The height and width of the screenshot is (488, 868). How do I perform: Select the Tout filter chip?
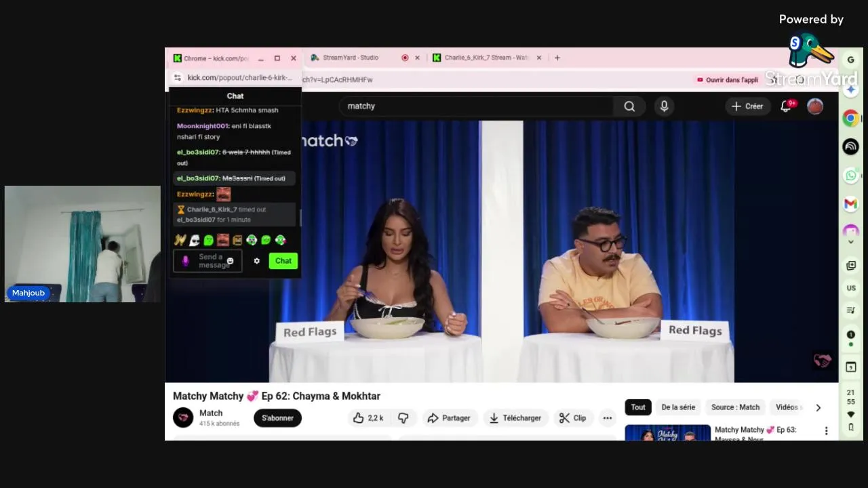coord(638,407)
